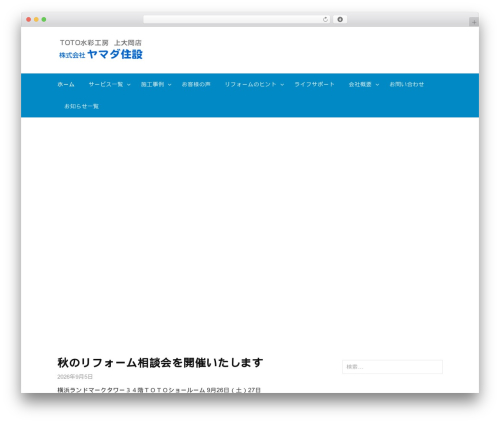Expand the 施工事例 dropdown chevron
The height and width of the screenshot is (423, 500).
(x=170, y=85)
